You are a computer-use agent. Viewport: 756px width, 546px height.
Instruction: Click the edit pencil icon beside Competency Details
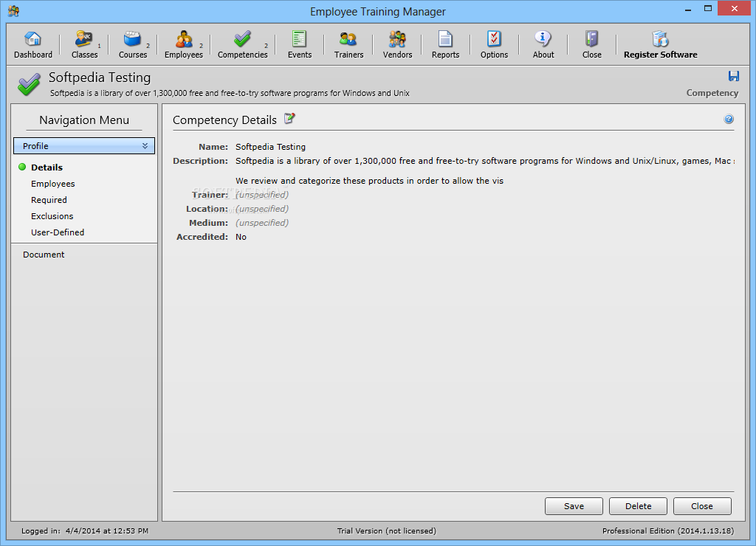(289, 118)
